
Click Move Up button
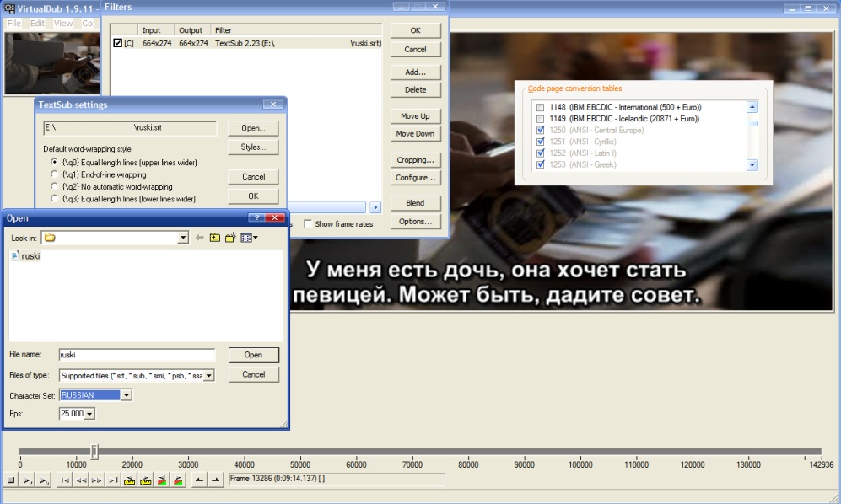point(416,115)
